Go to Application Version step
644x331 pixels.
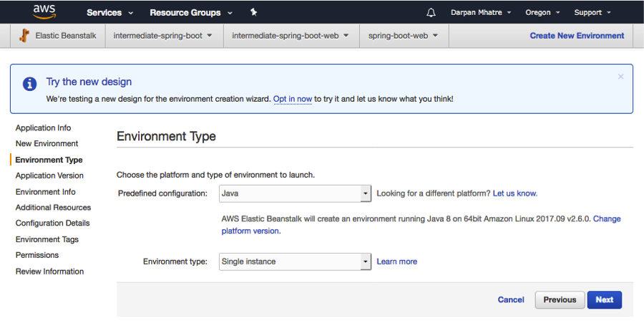click(49, 176)
